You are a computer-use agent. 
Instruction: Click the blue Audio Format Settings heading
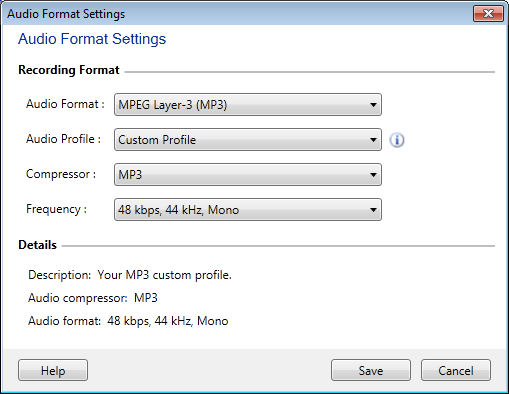tap(92, 39)
